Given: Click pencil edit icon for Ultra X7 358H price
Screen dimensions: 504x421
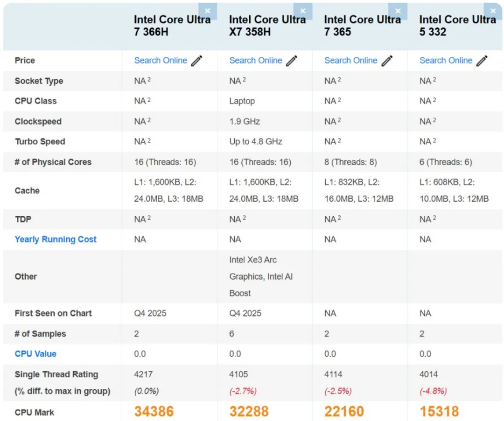Looking at the screenshot, I should click(x=292, y=61).
